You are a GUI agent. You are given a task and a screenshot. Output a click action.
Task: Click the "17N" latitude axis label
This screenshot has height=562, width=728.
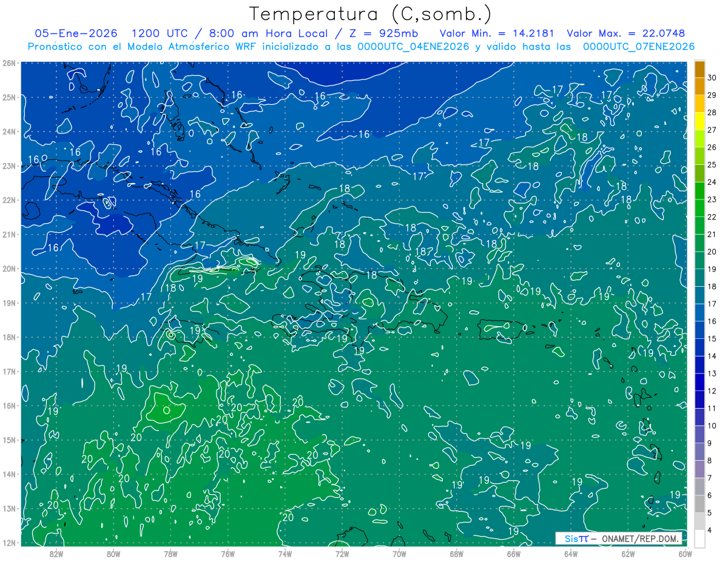pyautogui.click(x=8, y=371)
